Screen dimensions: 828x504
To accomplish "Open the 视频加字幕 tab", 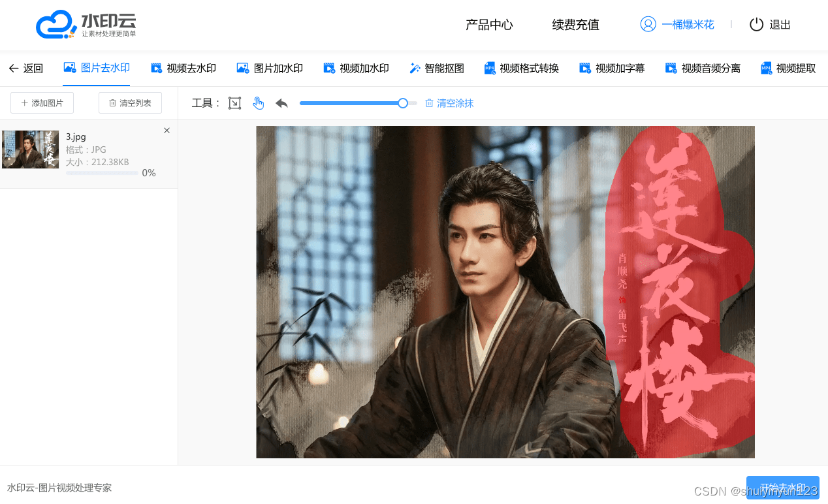I will coord(612,68).
